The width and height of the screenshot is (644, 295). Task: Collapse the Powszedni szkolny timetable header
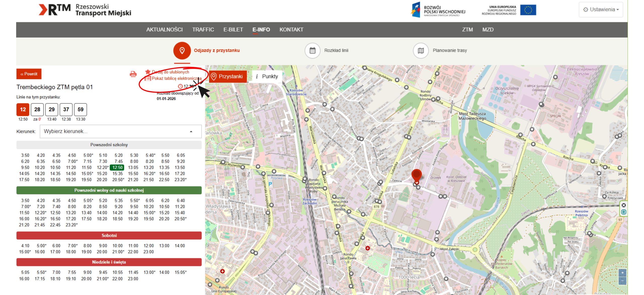pos(109,145)
